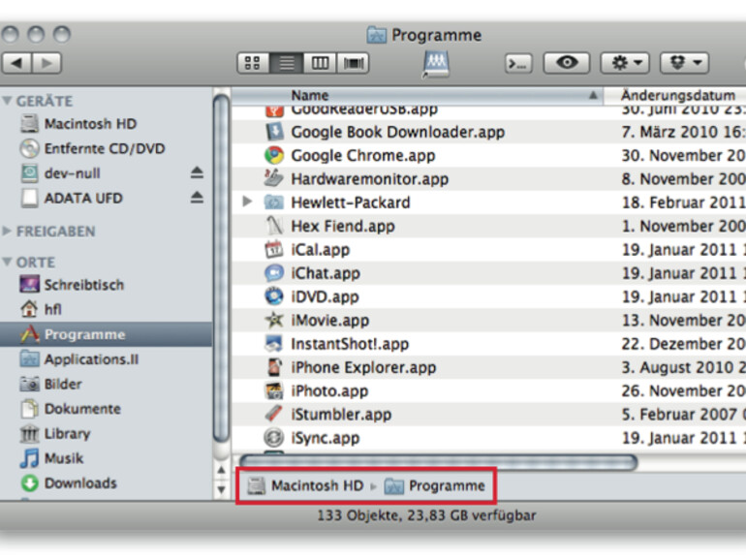Click the Hex Fiend app icon

[x=274, y=226]
